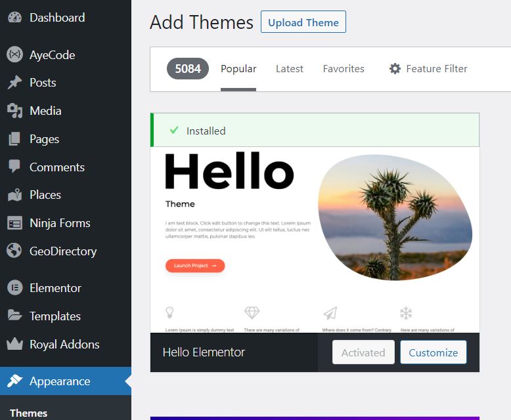The image size is (511, 420).
Task: Click the GeoDirectory globe icon
Action: coord(14,251)
